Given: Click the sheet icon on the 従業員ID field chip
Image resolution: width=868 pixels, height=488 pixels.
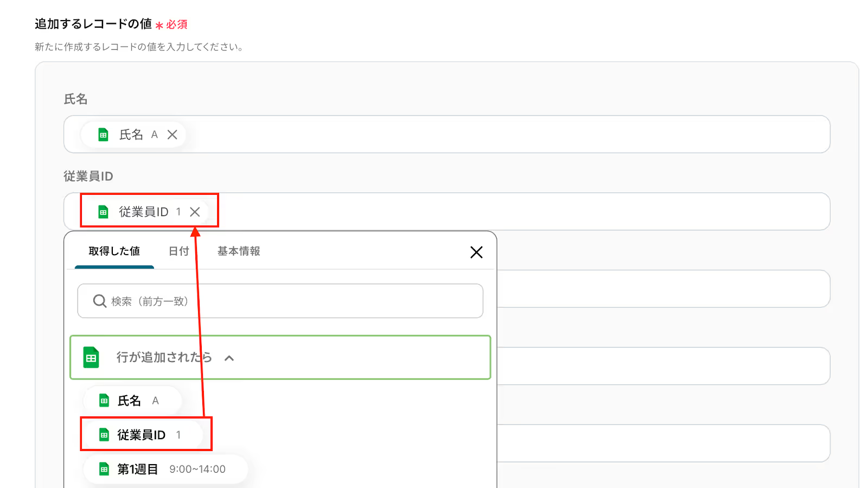Looking at the screenshot, I should [103, 212].
